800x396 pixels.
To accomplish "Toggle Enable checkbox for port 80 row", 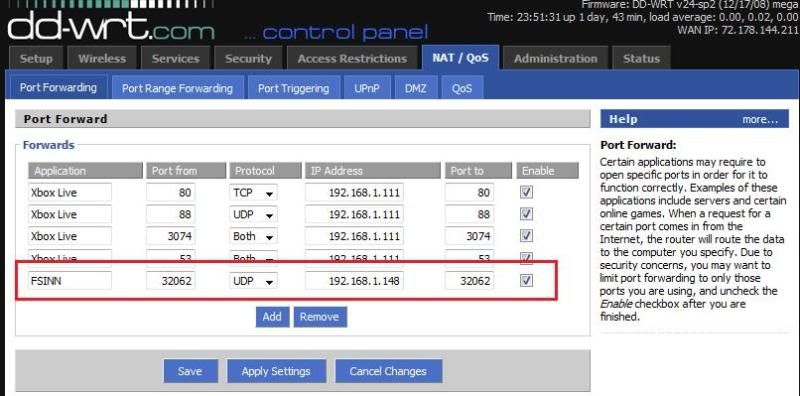I will 527,192.
